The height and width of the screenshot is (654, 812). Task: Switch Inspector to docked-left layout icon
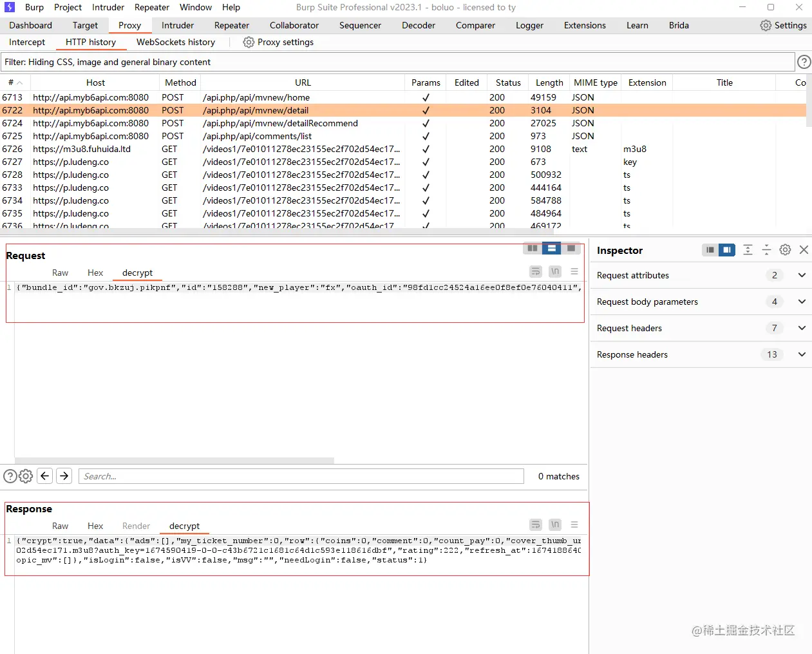point(710,250)
